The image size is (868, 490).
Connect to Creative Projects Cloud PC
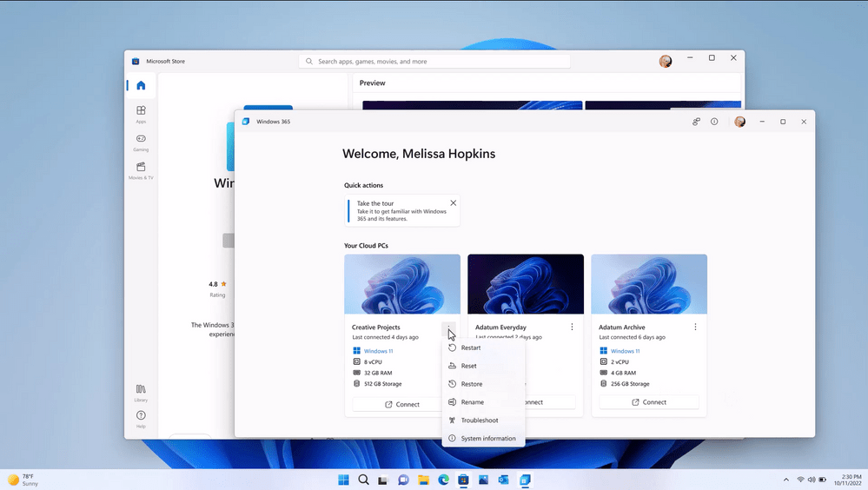tap(401, 404)
